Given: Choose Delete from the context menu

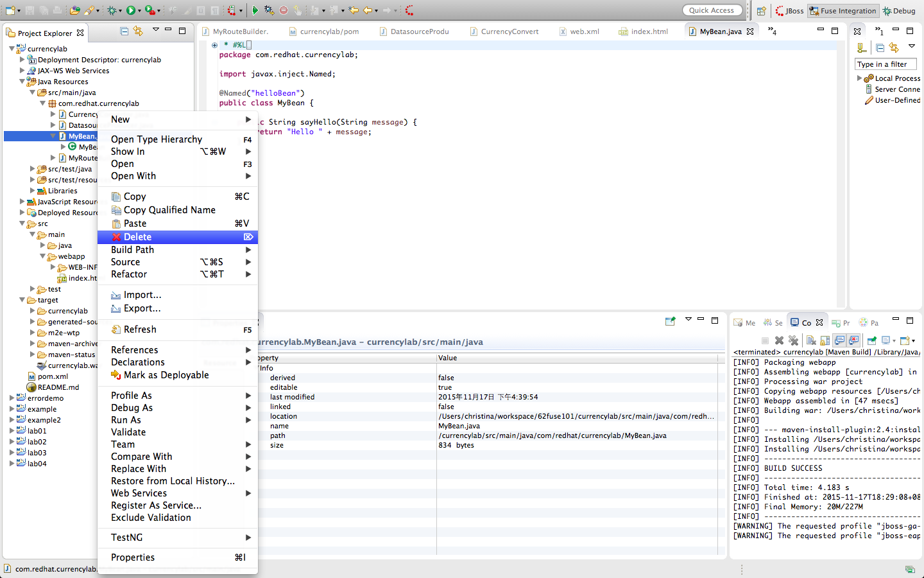Looking at the screenshot, I should click(137, 237).
